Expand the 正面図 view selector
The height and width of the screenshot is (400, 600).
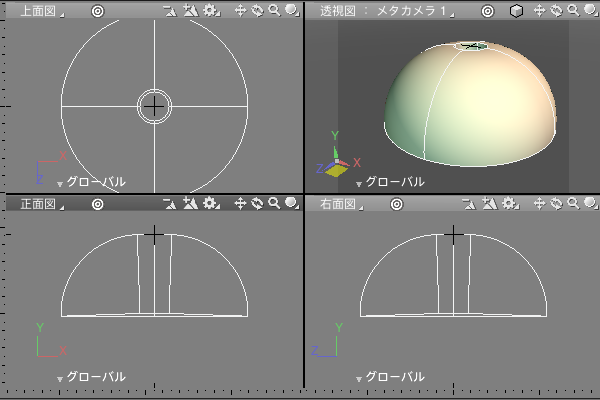point(41,203)
